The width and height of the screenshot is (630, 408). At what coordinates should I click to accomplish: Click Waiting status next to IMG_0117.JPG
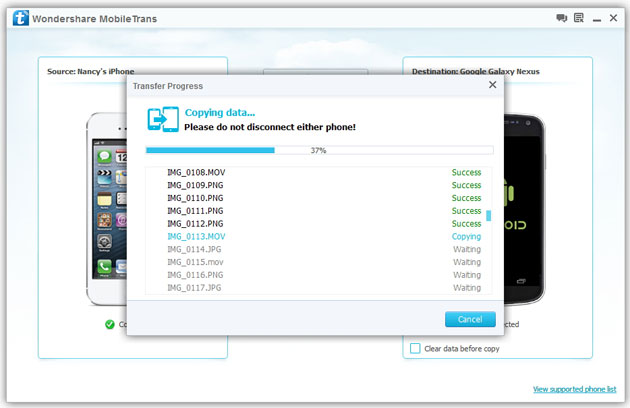467,288
